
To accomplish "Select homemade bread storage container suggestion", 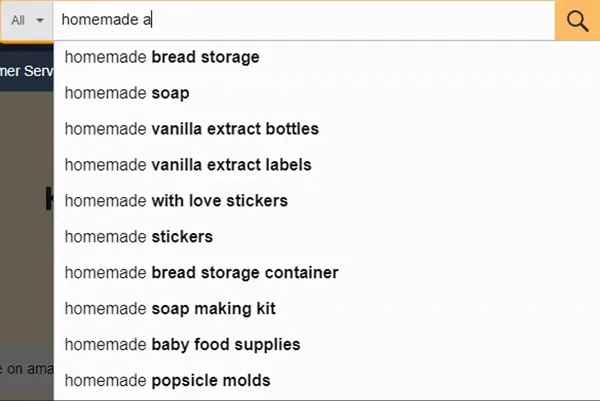I will tap(202, 273).
